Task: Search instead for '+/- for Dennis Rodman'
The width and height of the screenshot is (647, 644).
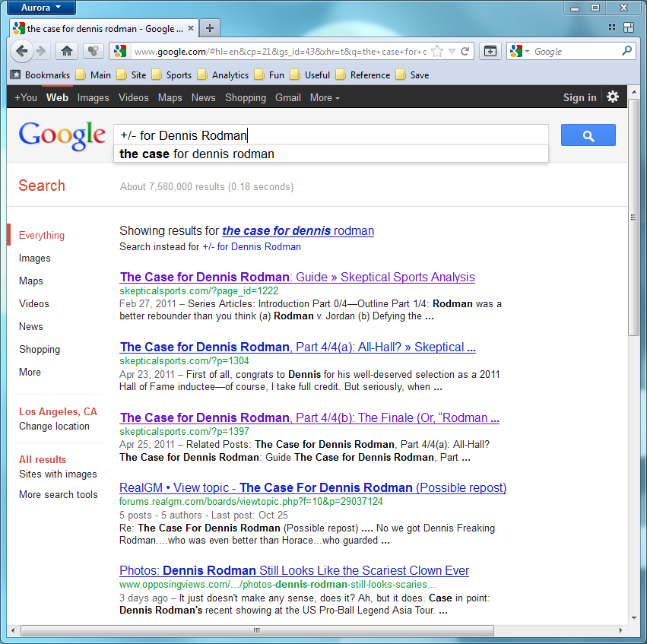Action: (252, 246)
